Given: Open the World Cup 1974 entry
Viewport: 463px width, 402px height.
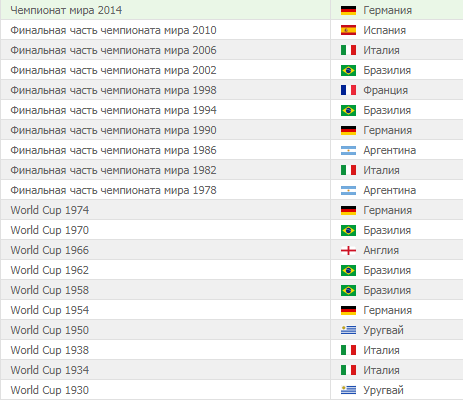Looking at the screenshot, I should 50,210.
